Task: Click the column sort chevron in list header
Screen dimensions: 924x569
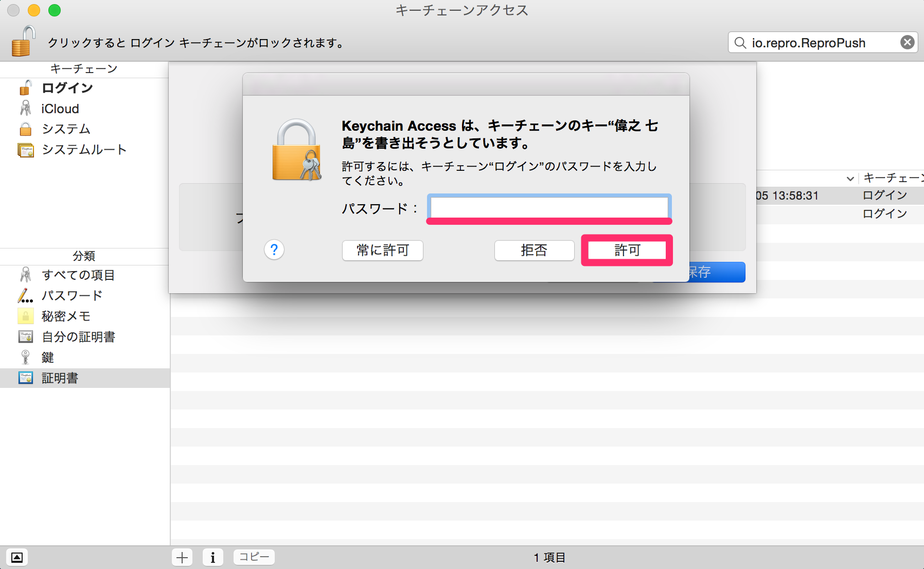Action: point(850,179)
